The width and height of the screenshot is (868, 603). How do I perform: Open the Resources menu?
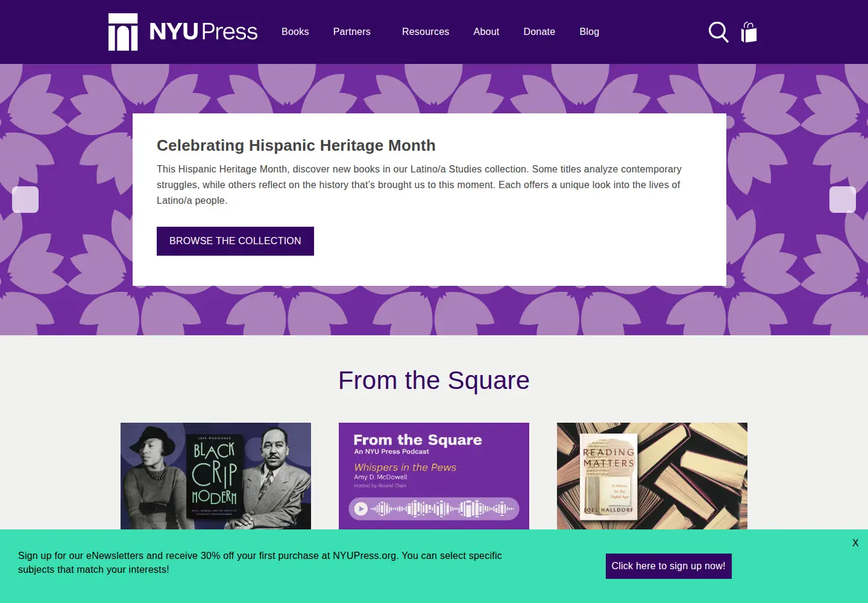point(426,32)
